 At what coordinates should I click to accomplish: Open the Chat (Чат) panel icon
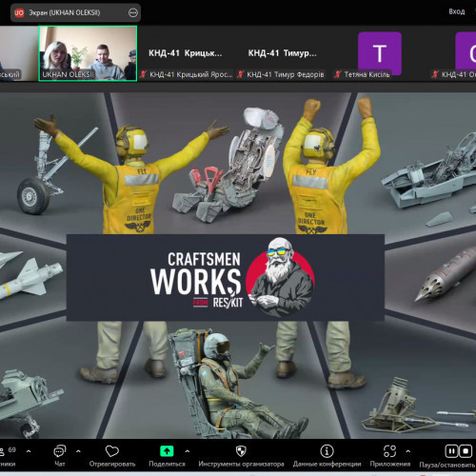pyautogui.click(x=60, y=450)
